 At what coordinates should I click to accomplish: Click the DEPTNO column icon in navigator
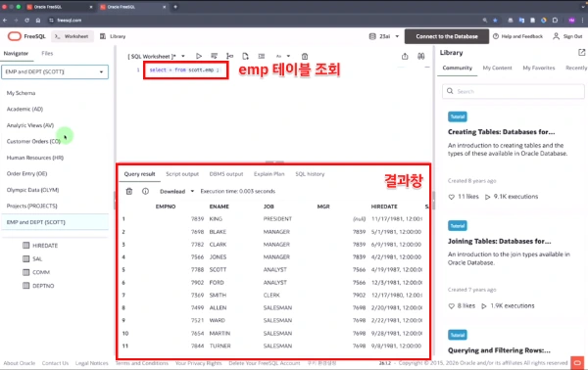(x=25, y=286)
